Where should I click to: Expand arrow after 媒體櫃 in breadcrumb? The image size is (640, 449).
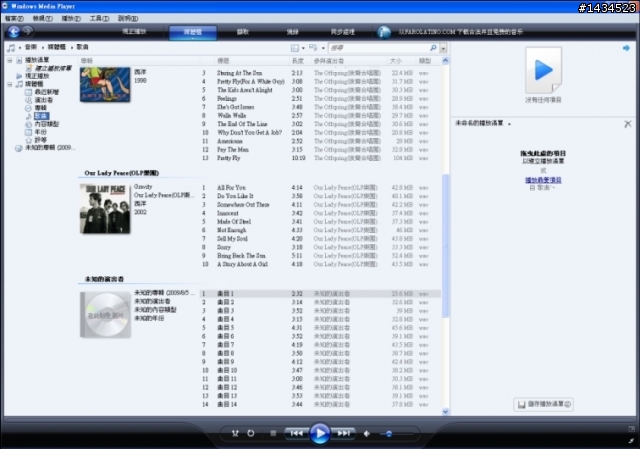(x=72, y=48)
